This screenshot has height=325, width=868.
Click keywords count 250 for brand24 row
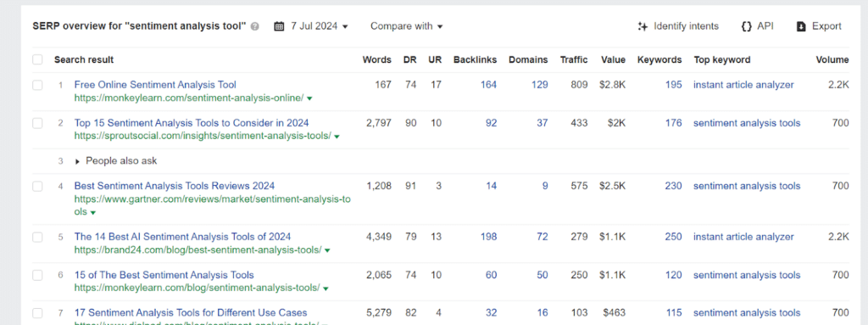tap(674, 237)
